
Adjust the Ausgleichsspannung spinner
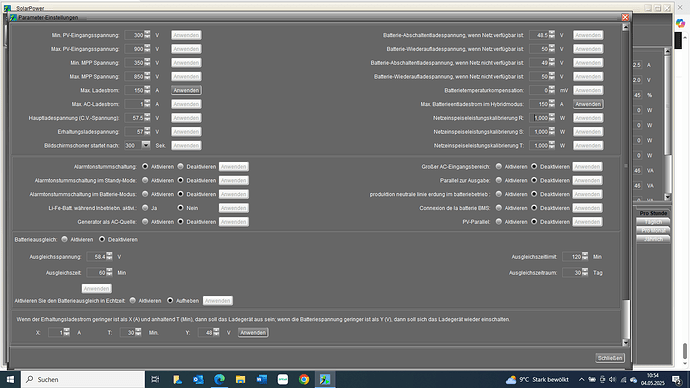click(109, 256)
